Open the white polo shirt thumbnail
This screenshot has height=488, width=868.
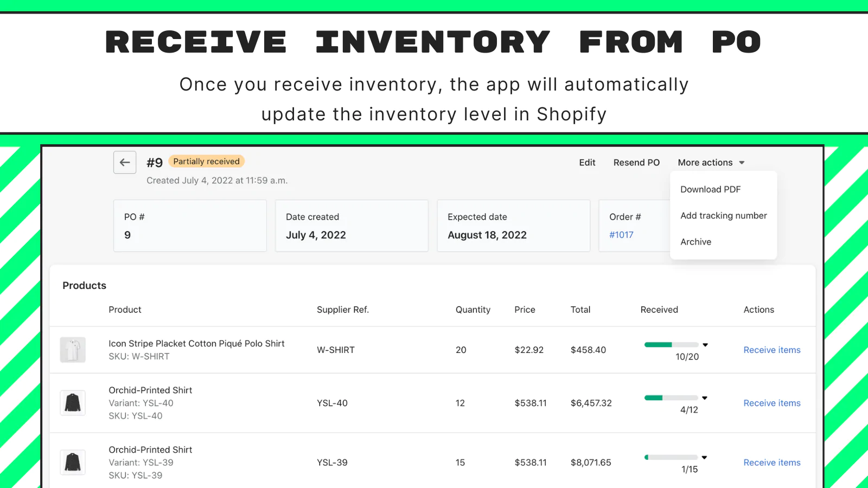tap(73, 350)
